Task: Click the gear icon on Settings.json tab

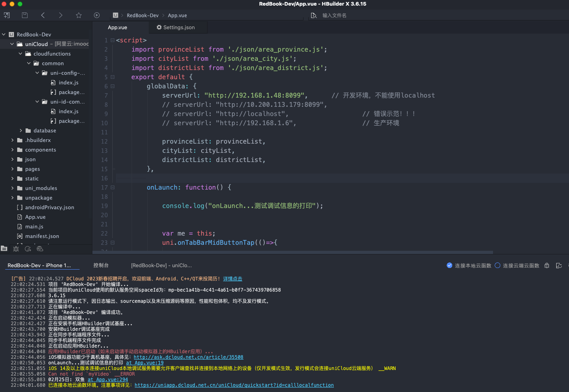Action: (159, 27)
